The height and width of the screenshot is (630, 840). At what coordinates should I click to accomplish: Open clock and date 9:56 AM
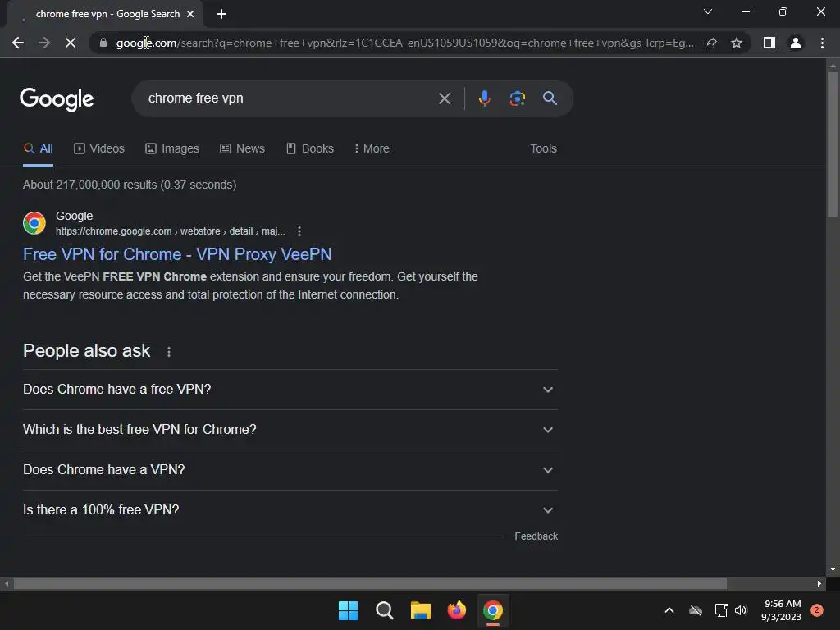pyautogui.click(x=781, y=610)
